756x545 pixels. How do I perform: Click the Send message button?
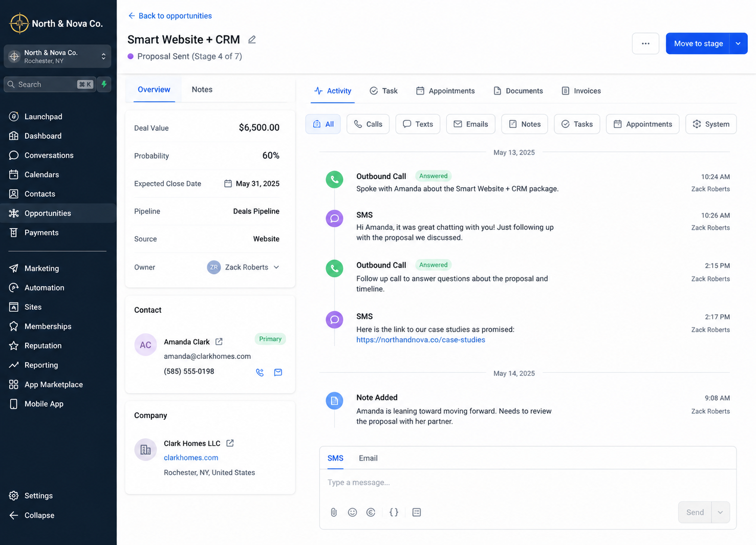click(695, 512)
